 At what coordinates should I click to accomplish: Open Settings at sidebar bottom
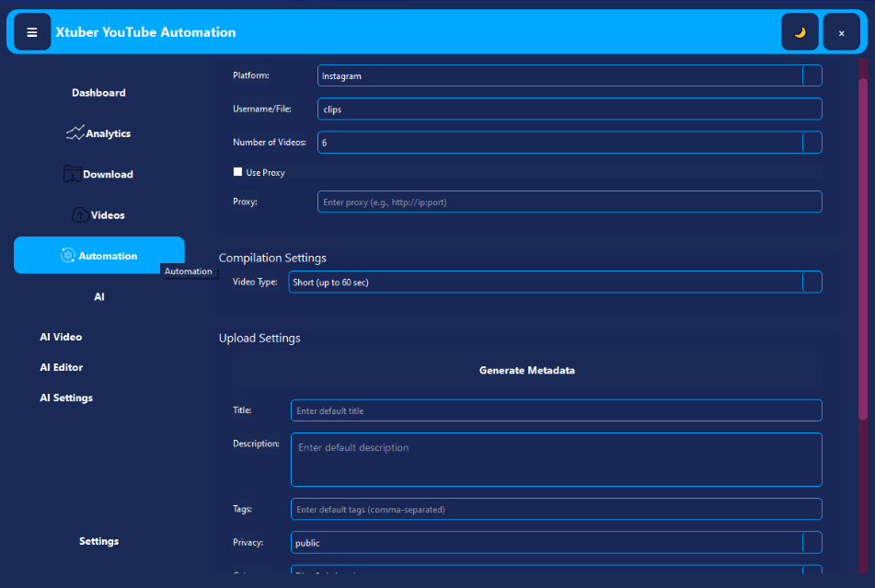[98, 541]
